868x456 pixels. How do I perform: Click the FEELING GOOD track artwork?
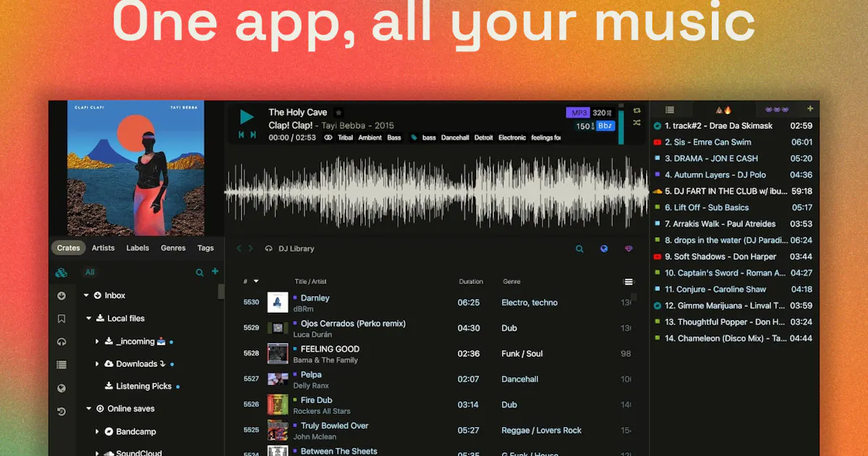(x=278, y=353)
